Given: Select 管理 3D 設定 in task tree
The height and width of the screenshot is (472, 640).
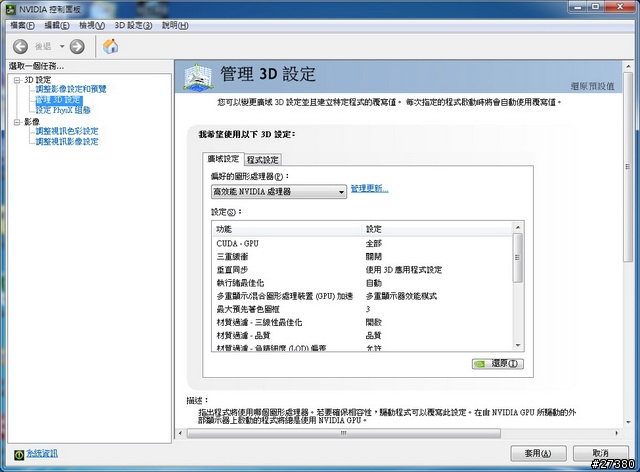Looking at the screenshot, I should pos(59,100).
